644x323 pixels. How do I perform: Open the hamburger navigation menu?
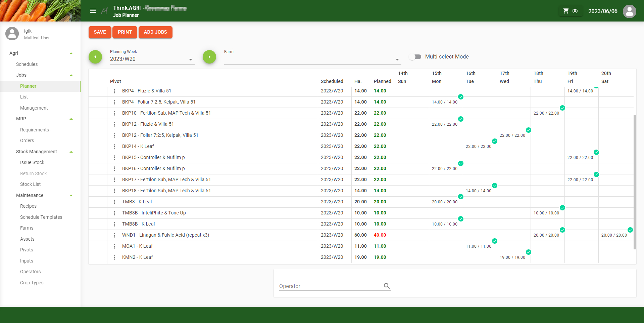[93, 11]
